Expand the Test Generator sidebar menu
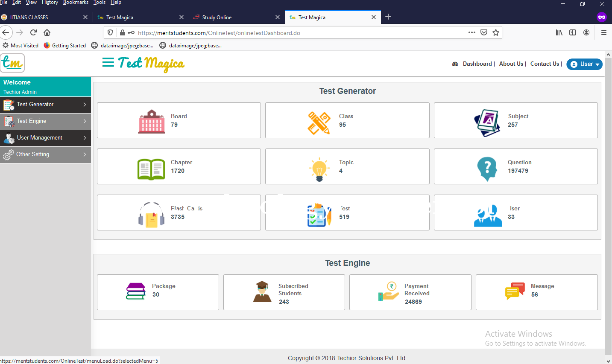The image size is (612, 364). pyautogui.click(x=85, y=105)
